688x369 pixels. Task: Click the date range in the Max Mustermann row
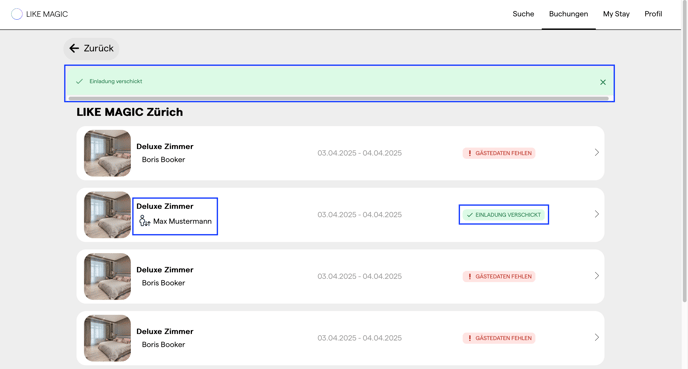coord(359,215)
